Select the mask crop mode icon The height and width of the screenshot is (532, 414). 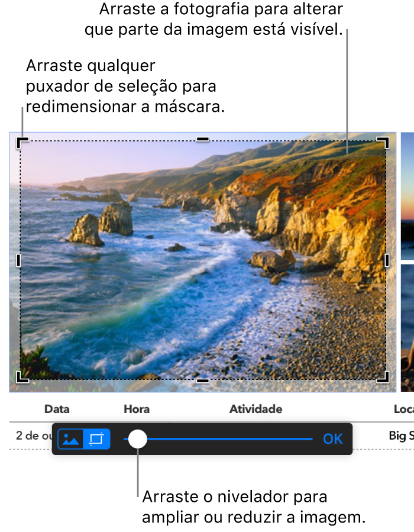click(x=96, y=439)
